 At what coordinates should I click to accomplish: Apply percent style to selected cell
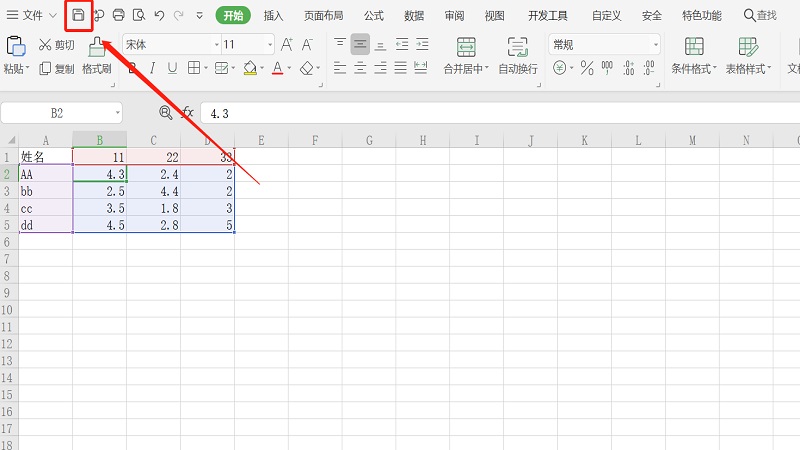(587, 68)
